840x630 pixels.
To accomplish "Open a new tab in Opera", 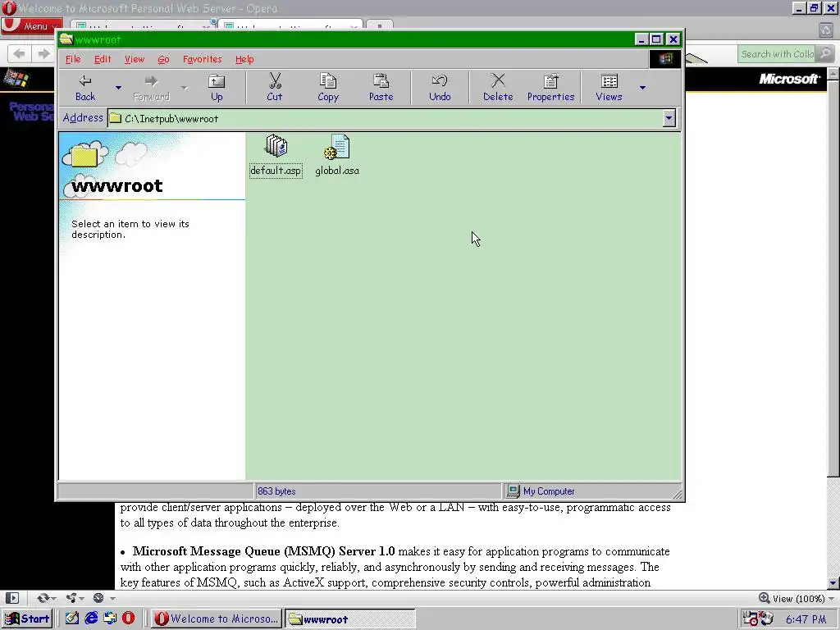I will click(x=380, y=25).
